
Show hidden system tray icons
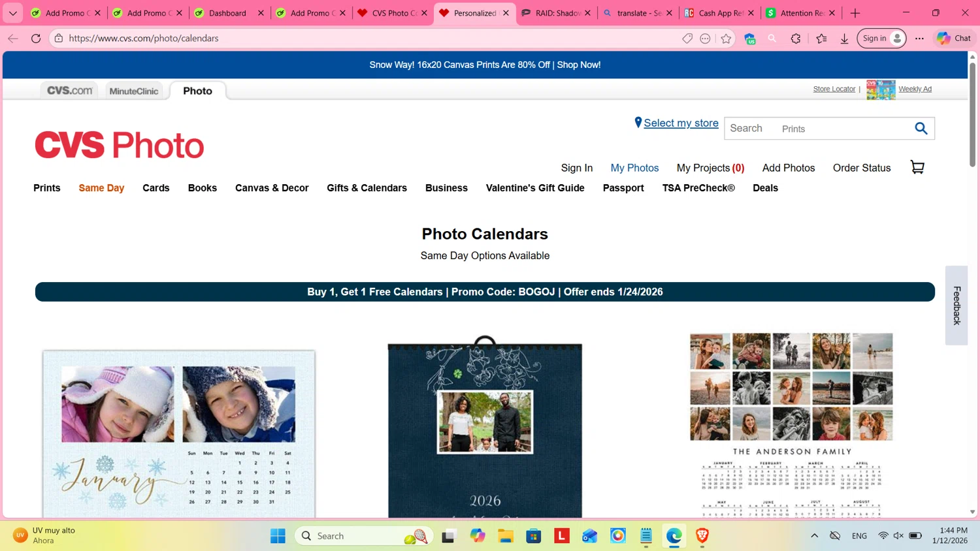[814, 536]
